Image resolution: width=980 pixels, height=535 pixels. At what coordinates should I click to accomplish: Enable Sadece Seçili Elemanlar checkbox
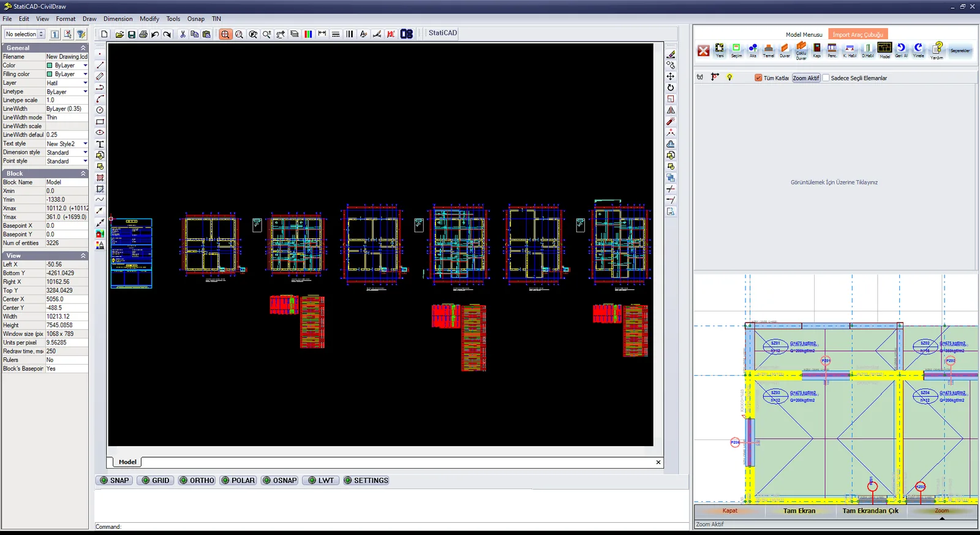(x=826, y=78)
